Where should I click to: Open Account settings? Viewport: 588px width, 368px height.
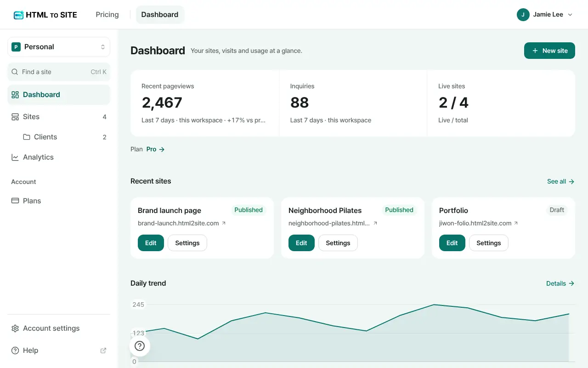[59, 328]
